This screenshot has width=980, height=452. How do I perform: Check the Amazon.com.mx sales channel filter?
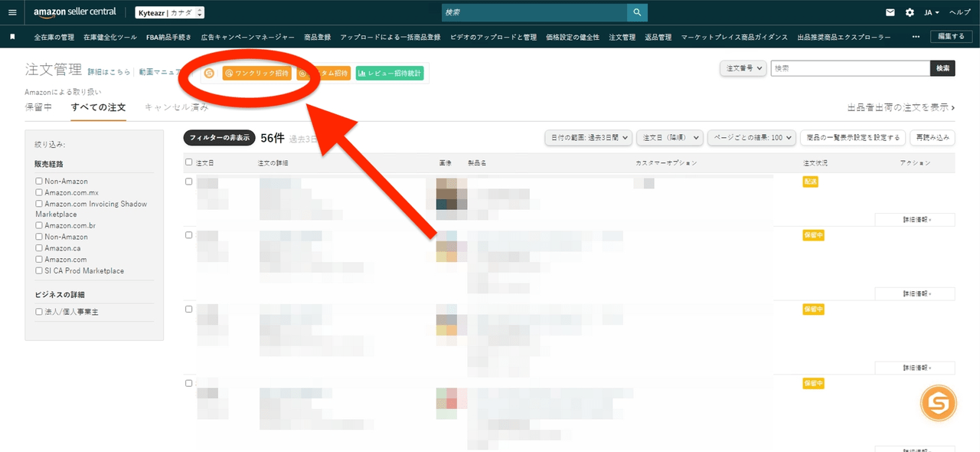[39, 193]
